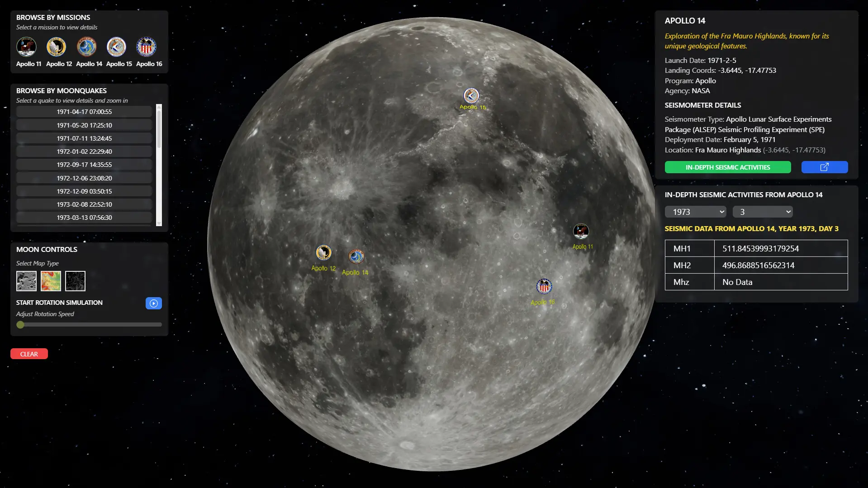
Task: Switch to the colored elevation map type
Action: [51, 281]
